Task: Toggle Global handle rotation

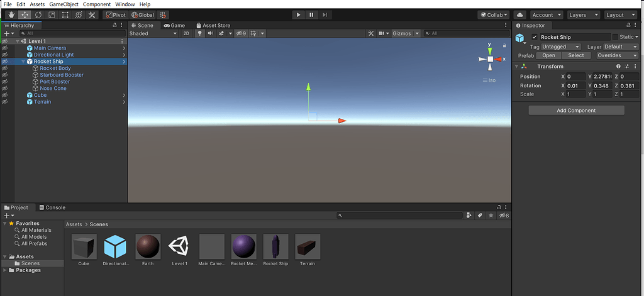Action: point(143,15)
